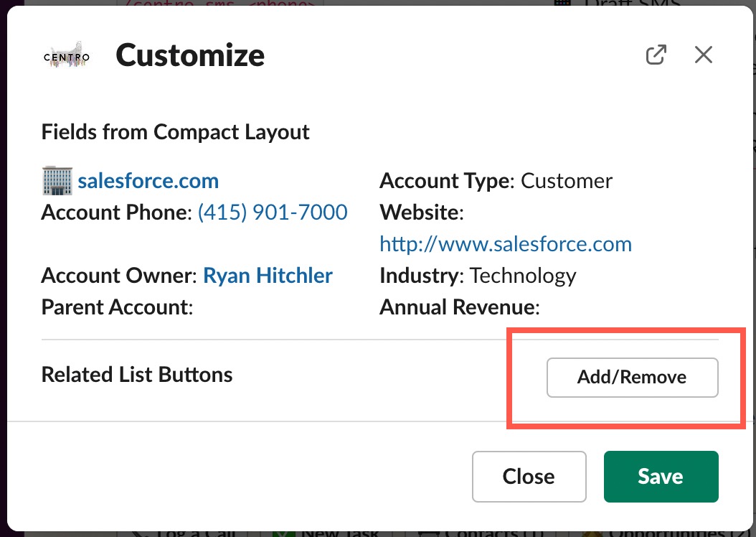Screen dimensions: 756x537
Task: Select the 'Related List Buttons' label
Action: (137, 375)
